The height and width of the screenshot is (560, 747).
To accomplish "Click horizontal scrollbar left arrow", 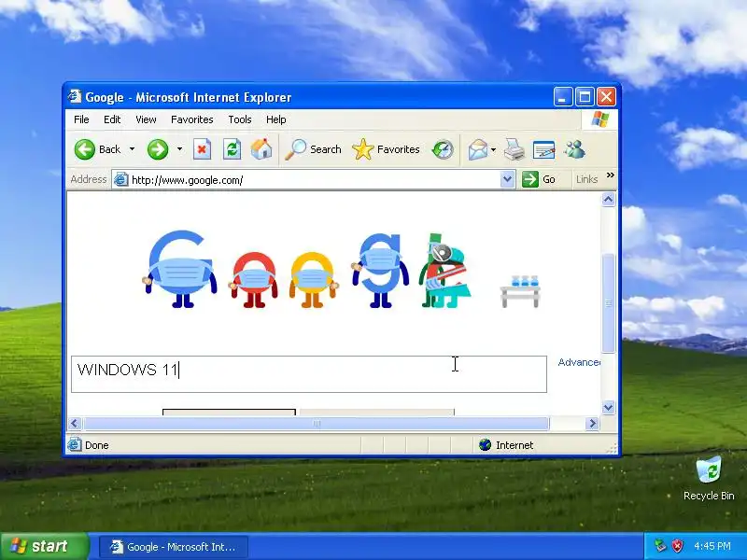I will tap(75, 423).
